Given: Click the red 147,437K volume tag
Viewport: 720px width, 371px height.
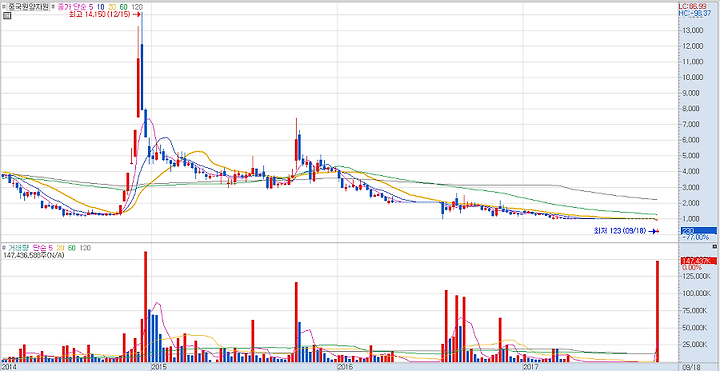Looking at the screenshot, I should [698, 261].
